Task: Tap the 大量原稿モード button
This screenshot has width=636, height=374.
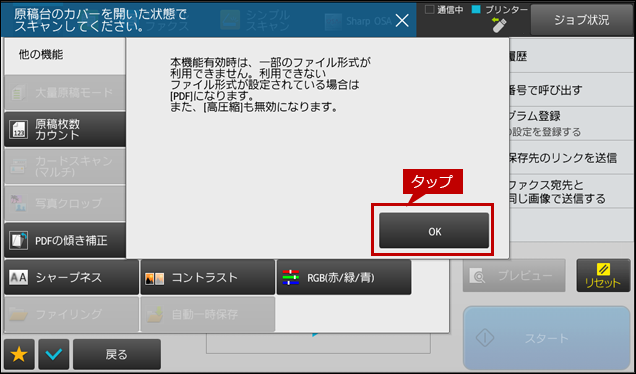Action: [x=65, y=92]
